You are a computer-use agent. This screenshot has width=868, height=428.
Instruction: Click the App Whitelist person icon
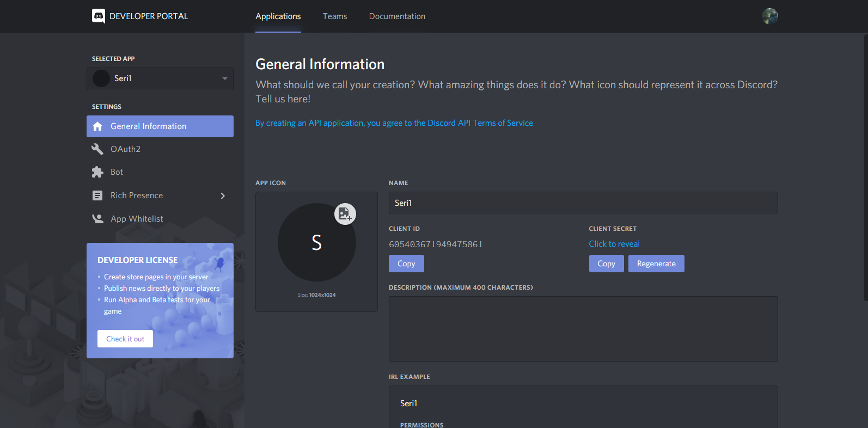[97, 219]
